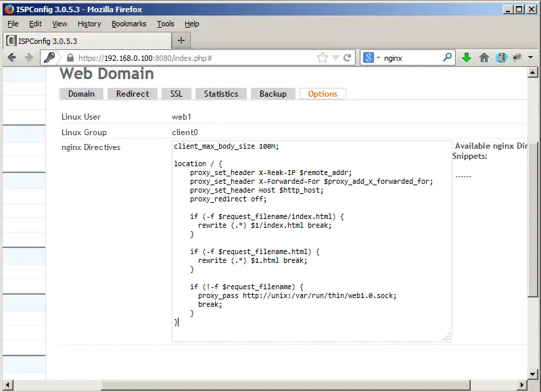Viewport: 541px width, 392px height.
Task: Go to the home page icon
Action: [484, 57]
